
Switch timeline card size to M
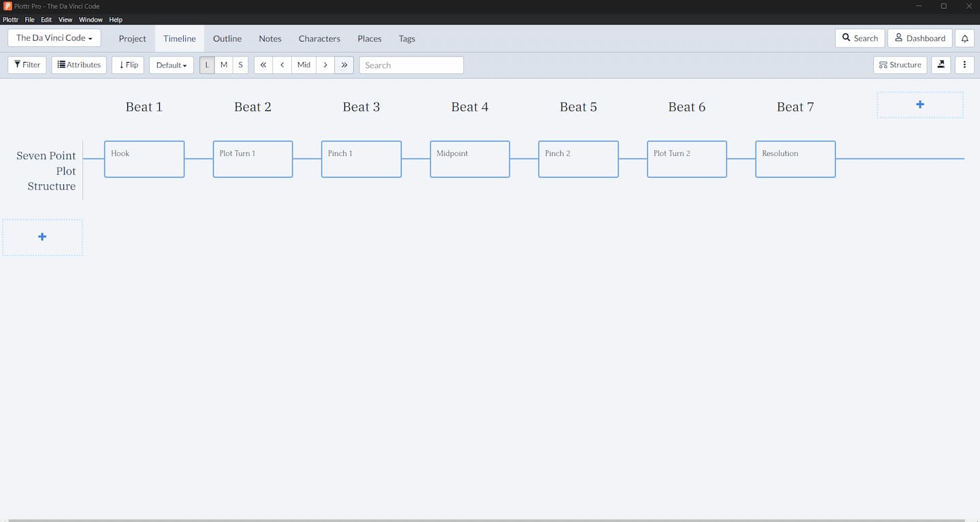(x=223, y=65)
